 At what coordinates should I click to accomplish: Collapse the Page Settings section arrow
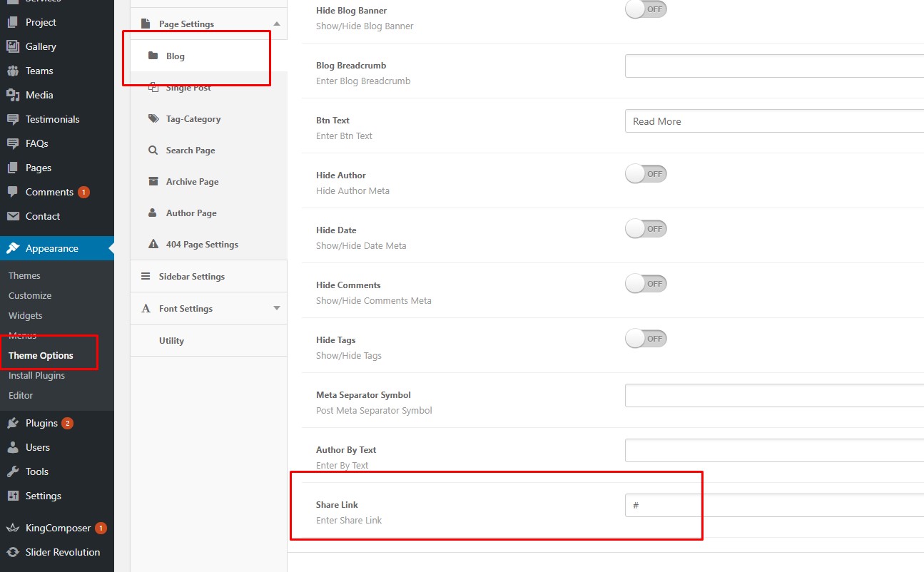tap(277, 24)
